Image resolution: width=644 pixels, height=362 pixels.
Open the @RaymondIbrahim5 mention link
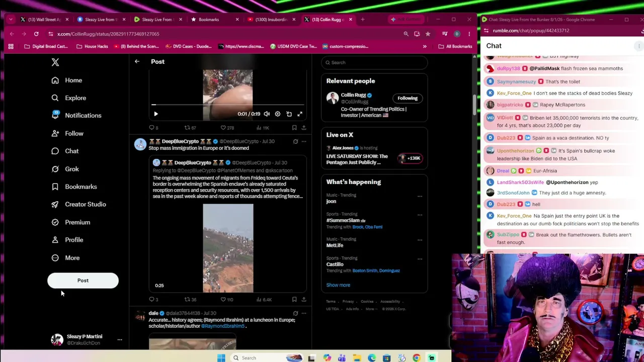(222, 326)
